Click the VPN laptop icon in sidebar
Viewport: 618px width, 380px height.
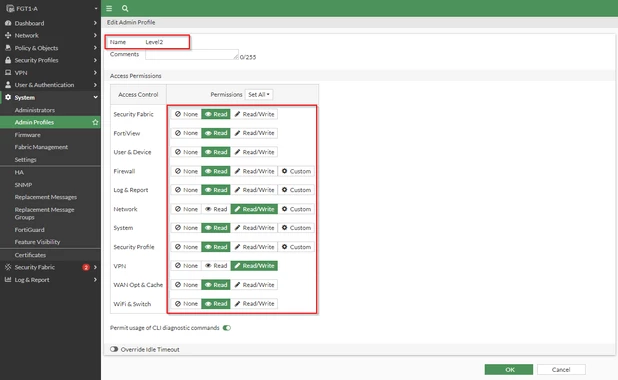(x=8, y=73)
